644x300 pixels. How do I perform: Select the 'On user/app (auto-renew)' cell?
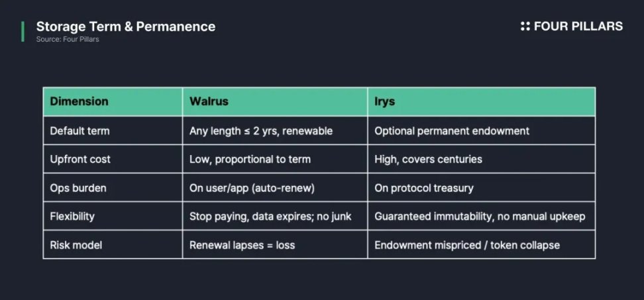point(252,188)
